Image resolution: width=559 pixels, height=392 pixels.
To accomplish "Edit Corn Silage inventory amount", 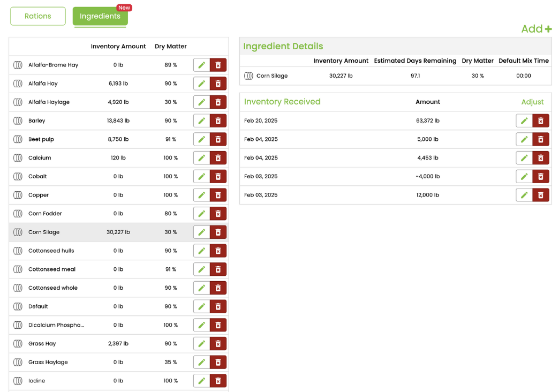I will pyautogui.click(x=202, y=232).
